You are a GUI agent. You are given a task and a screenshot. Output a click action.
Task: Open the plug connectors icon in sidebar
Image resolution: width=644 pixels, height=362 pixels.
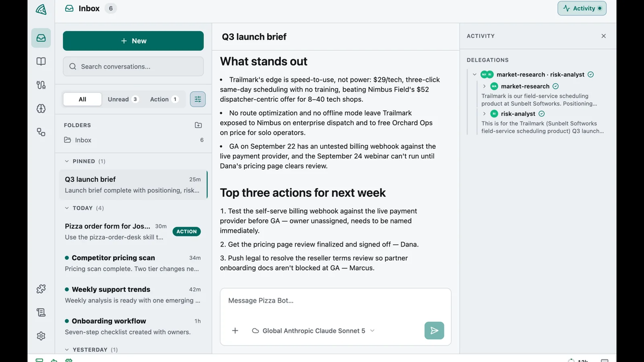(x=41, y=85)
